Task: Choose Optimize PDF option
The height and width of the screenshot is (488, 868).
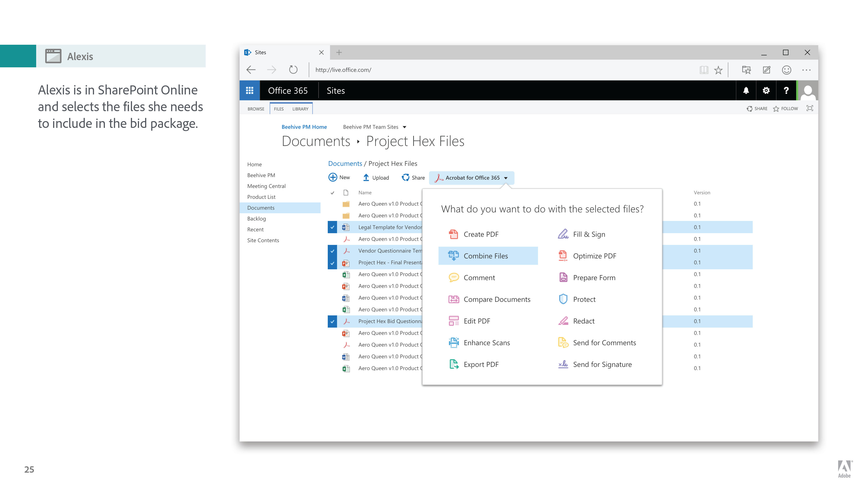Action: point(587,256)
